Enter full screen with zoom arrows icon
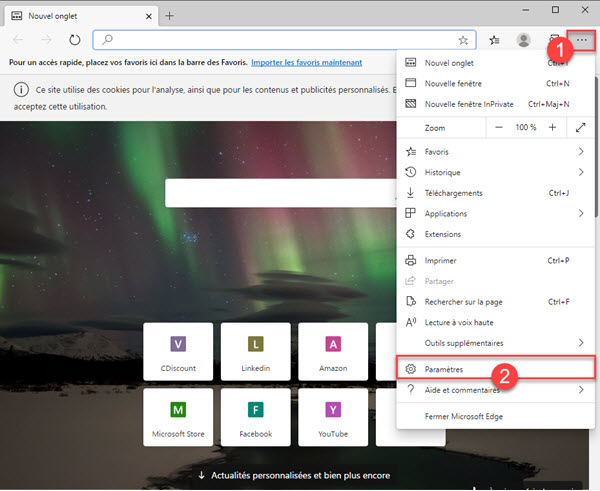This screenshot has width=600, height=491. tap(580, 127)
